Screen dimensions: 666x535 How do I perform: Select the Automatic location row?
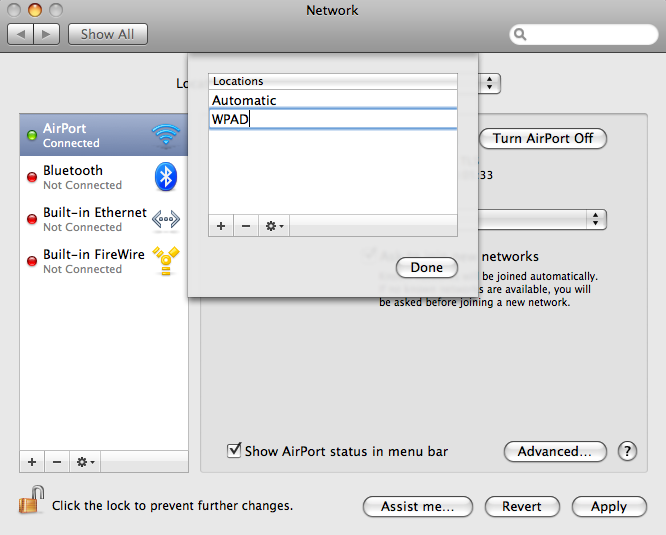333,100
